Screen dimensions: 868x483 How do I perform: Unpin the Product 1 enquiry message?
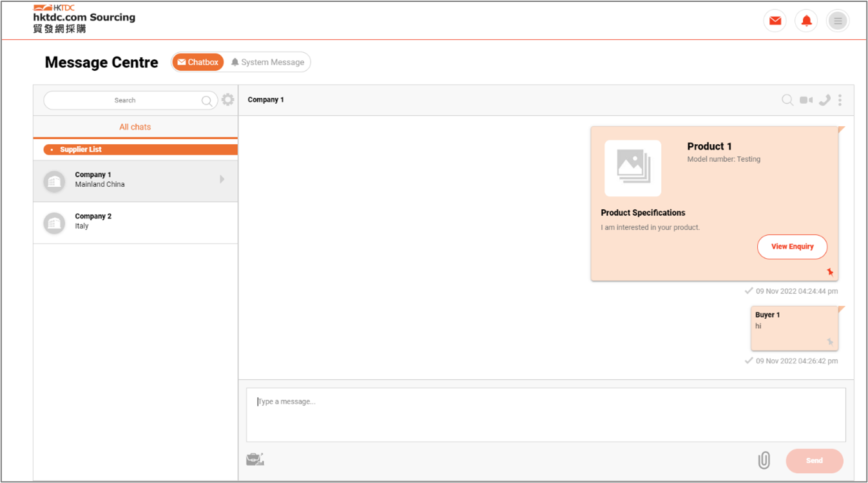(830, 272)
